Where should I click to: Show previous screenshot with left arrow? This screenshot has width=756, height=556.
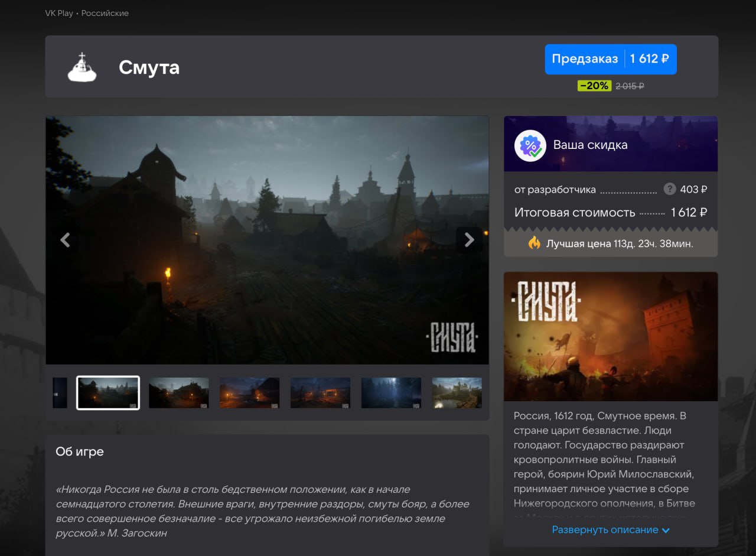pos(65,240)
